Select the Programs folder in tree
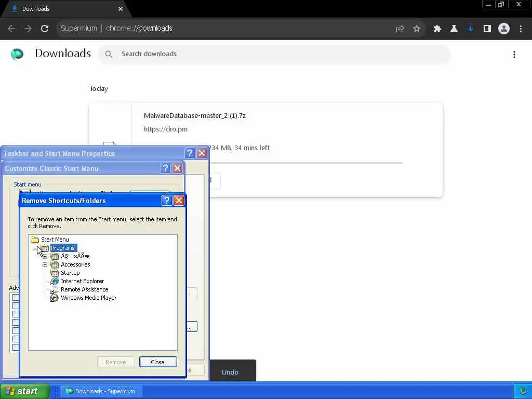This screenshot has height=399, width=532. [x=62, y=248]
